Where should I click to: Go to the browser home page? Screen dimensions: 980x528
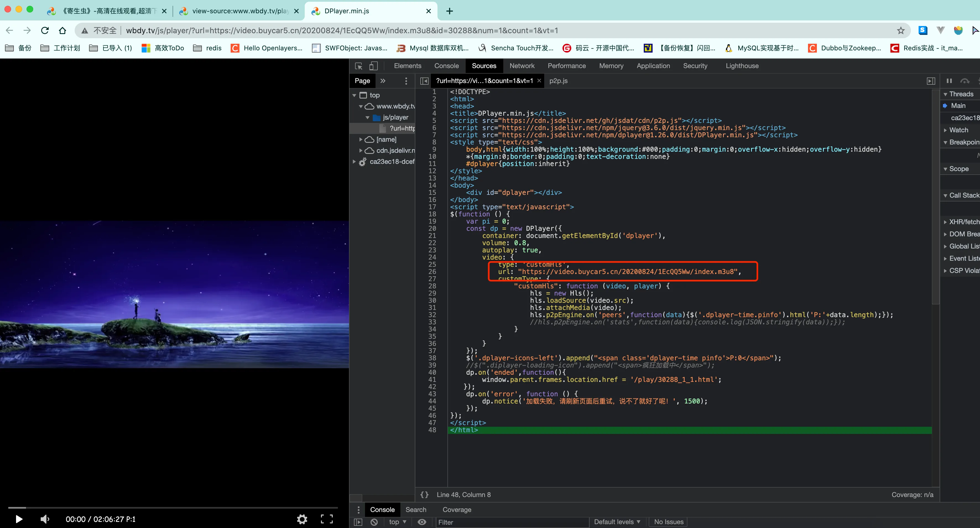(x=62, y=30)
